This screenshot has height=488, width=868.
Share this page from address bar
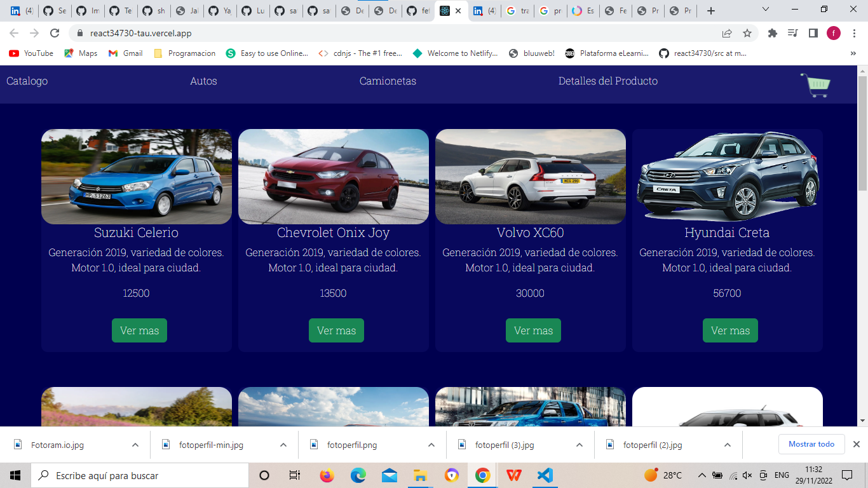(727, 33)
